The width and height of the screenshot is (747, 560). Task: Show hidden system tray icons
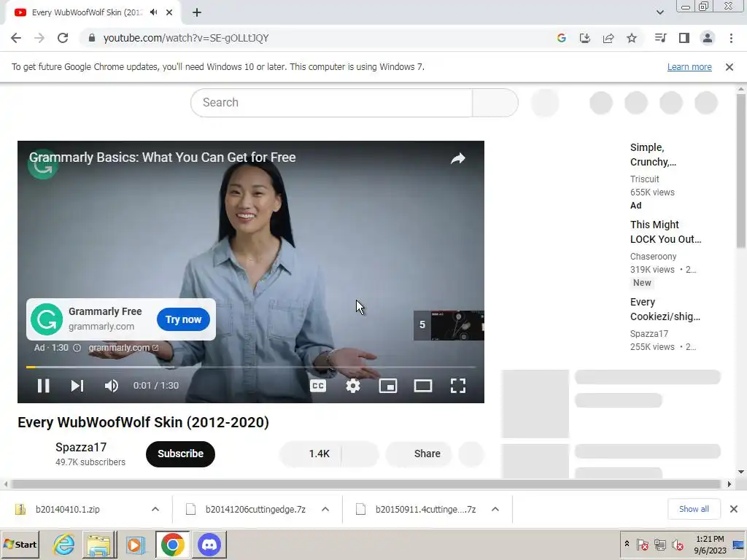pos(627,544)
